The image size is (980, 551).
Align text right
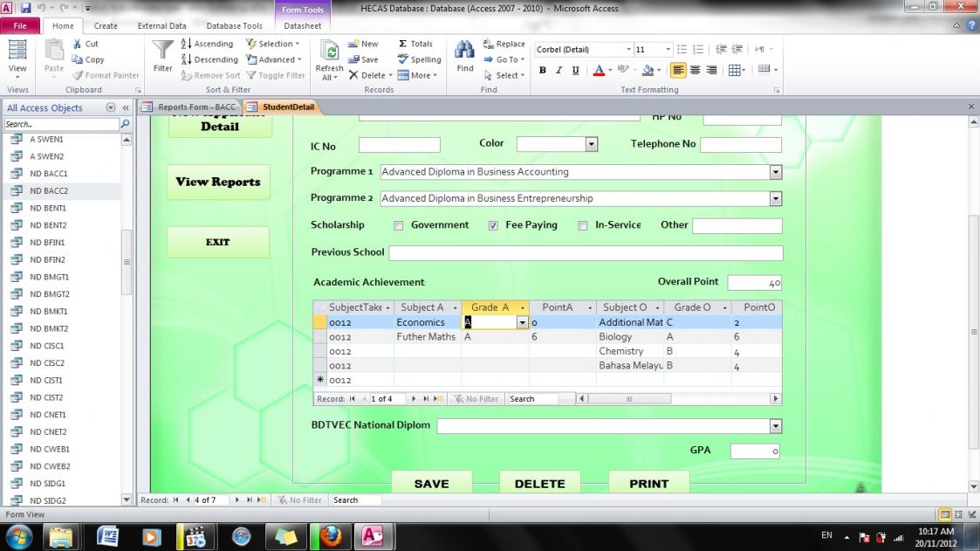point(711,70)
